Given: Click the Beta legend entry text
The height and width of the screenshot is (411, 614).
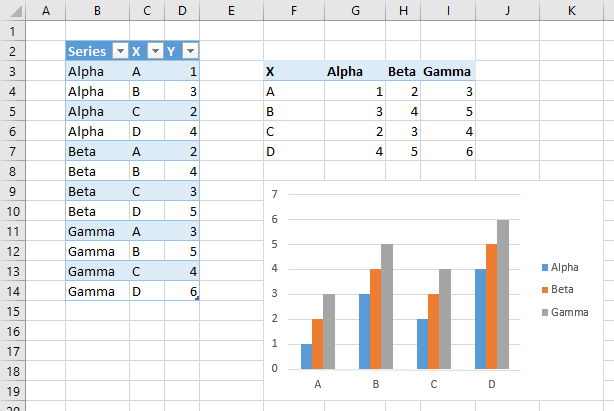Looking at the screenshot, I should click(562, 289).
